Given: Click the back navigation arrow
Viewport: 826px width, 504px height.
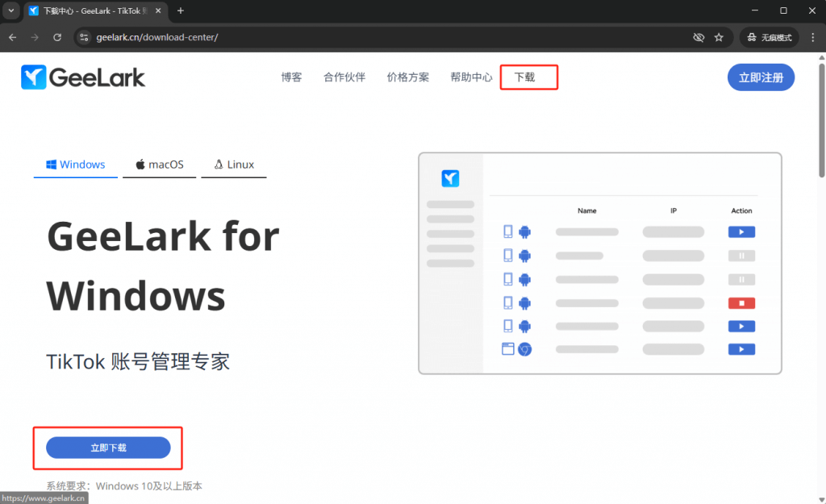Looking at the screenshot, I should (x=12, y=37).
